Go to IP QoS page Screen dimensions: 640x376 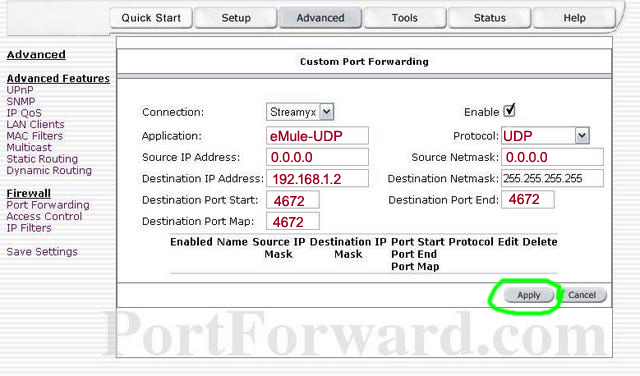tap(24, 113)
